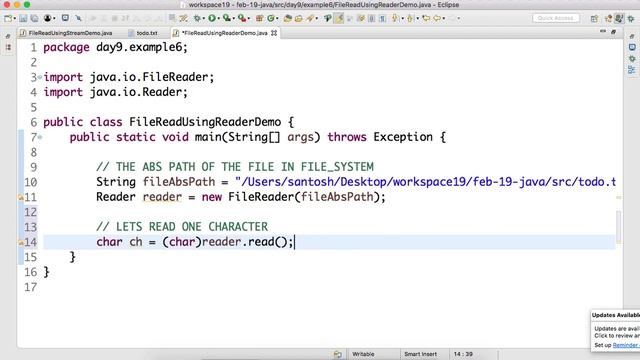Open the New wizard dropdown arrow
640x360 pixels.
[15, 18]
